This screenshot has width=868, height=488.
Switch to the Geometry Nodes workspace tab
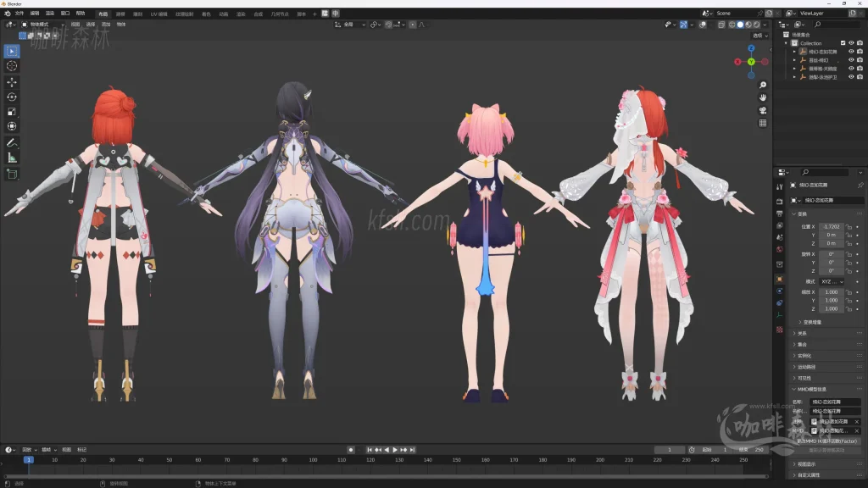pos(280,14)
